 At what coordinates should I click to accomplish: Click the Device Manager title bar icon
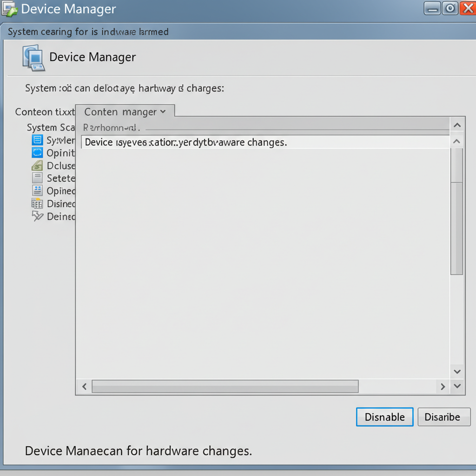9,9
